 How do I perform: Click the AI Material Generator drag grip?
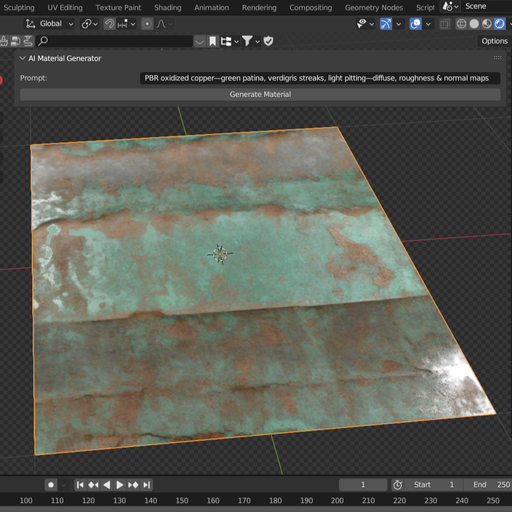click(498, 58)
